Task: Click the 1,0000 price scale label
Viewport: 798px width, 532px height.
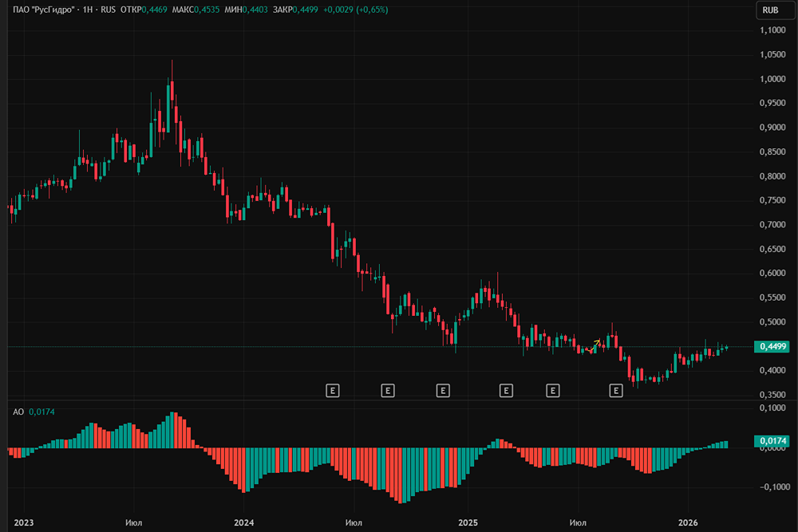Action: tap(772, 79)
